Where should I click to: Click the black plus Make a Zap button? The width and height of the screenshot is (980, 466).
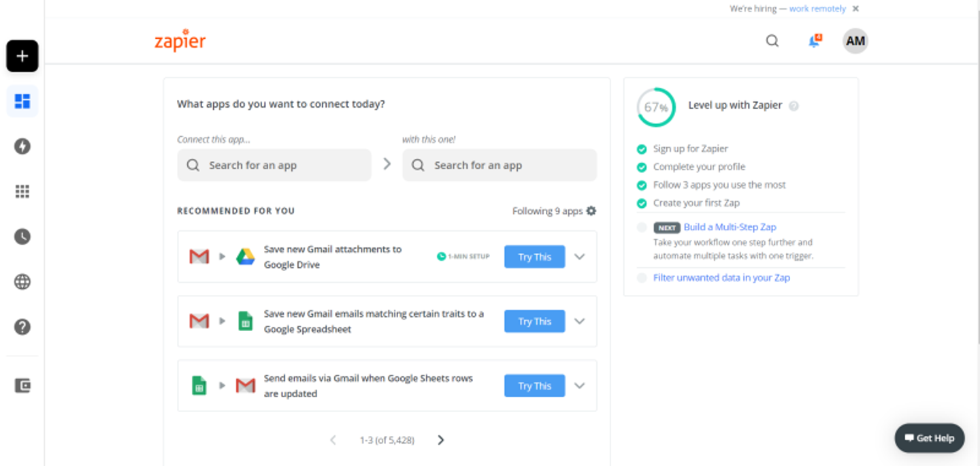click(x=22, y=56)
